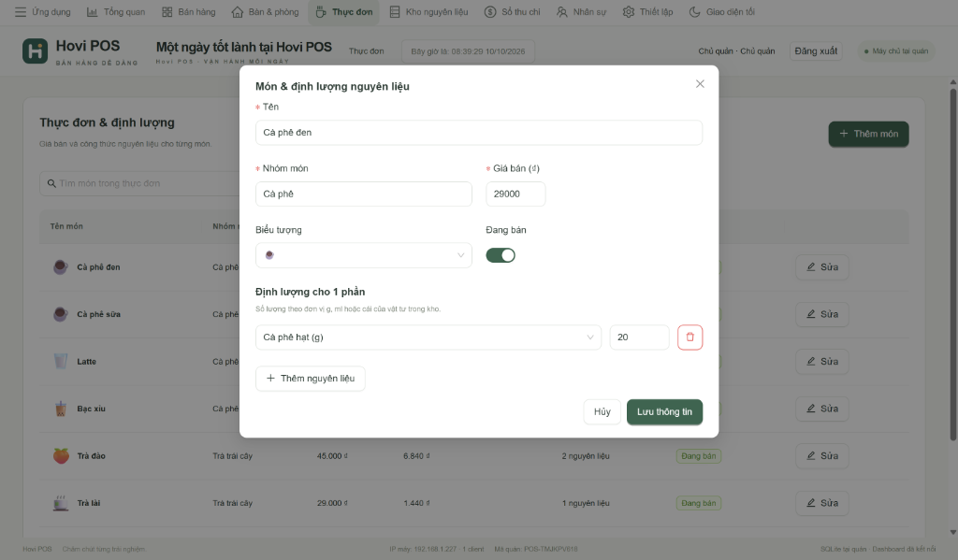This screenshot has width=958, height=560.
Task: Open the Thiết lập settings tab
Action: point(647,11)
